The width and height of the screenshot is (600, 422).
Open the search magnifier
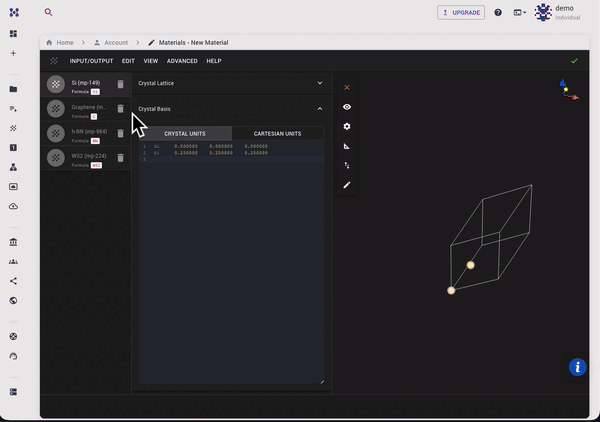pyautogui.click(x=48, y=12)
